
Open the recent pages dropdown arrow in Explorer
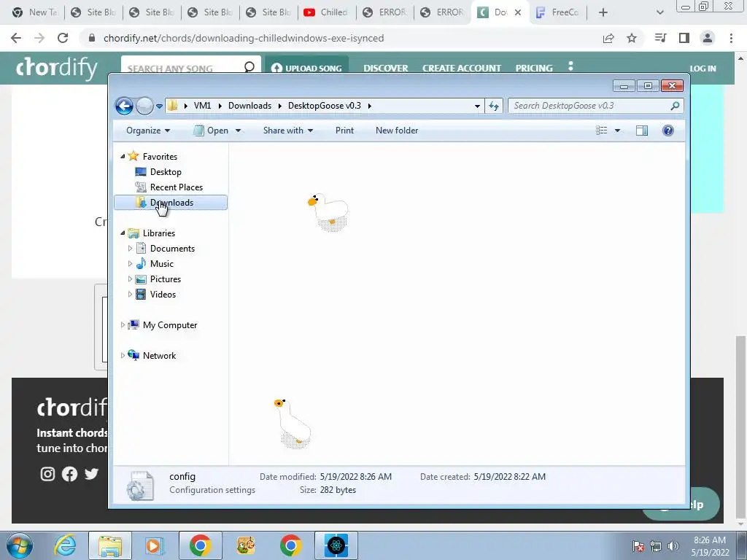tap(159, 106)
